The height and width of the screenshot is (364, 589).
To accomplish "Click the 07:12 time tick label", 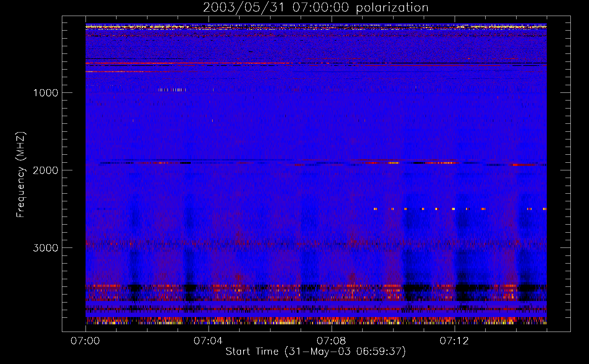I will (454, 341).
